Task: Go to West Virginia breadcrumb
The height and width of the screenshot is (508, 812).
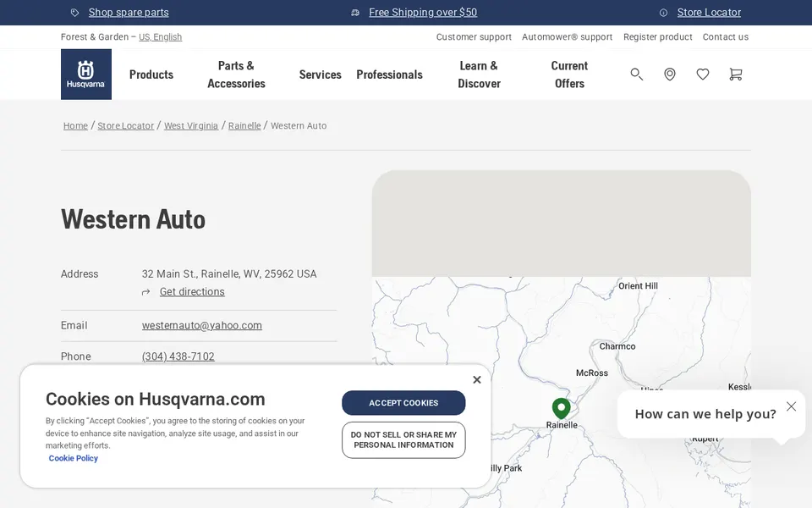Action: tap(191, 125)
